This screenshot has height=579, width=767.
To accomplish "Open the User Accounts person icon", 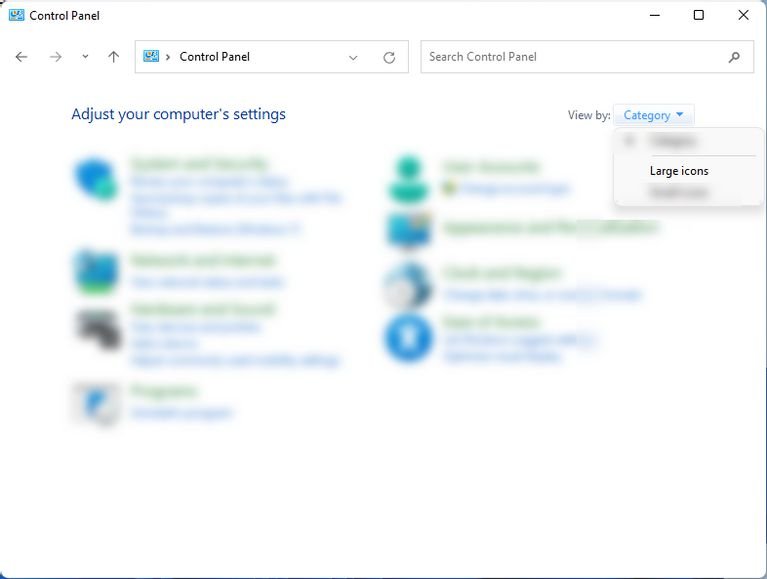I will 408,178.
